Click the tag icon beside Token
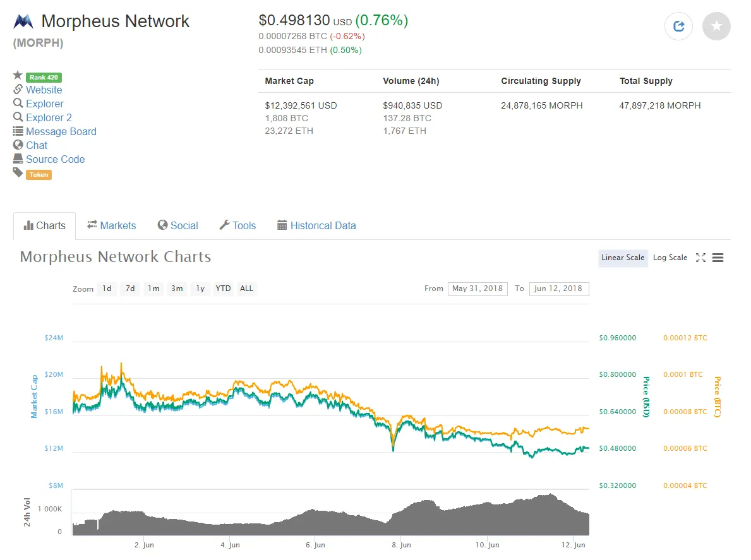Image resolution: width=751 pixels, height=560 pixels. [x=18, y=173]
